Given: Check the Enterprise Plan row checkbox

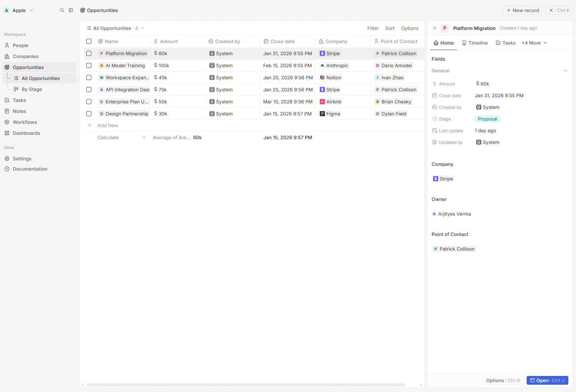Looking at the screenshot, I should pyautogui.click(x=89, y=102).
